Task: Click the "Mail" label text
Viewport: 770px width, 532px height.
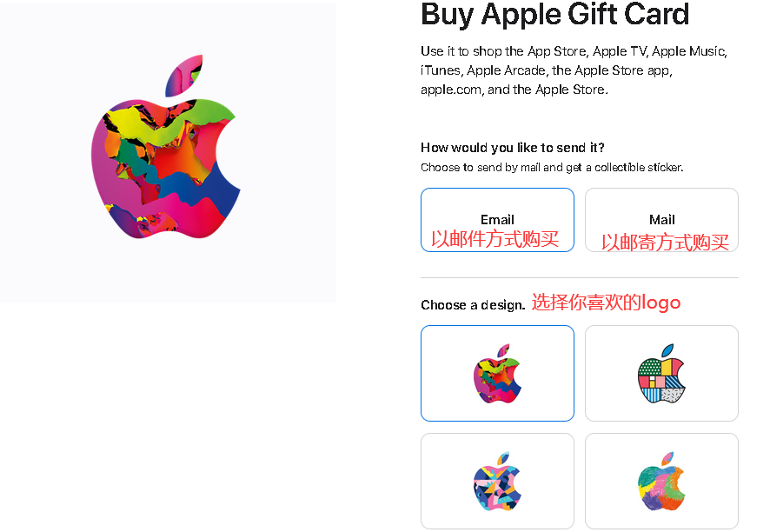Action: click(x=661, y=220)
